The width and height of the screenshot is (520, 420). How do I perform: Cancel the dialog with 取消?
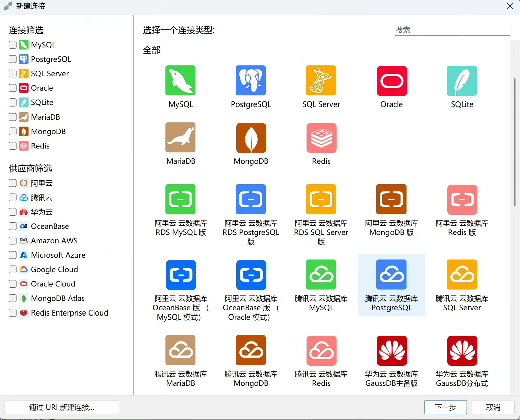tap(493, 407)
